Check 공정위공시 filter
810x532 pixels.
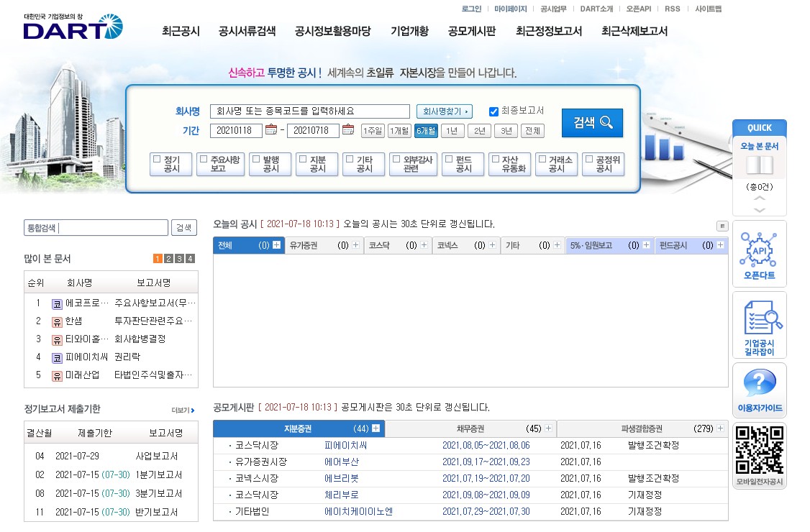point(589,159)
